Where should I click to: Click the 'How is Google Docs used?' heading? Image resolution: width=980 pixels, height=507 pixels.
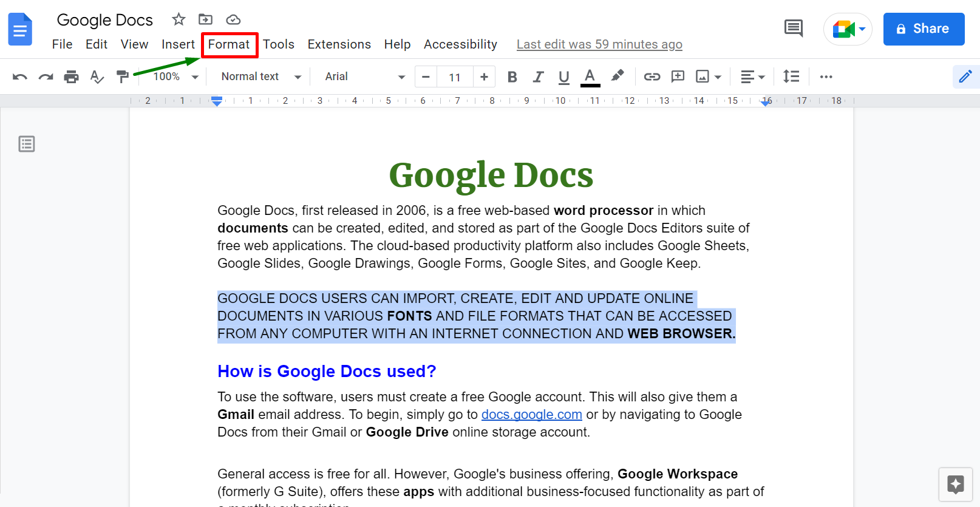tap(327, 371)
